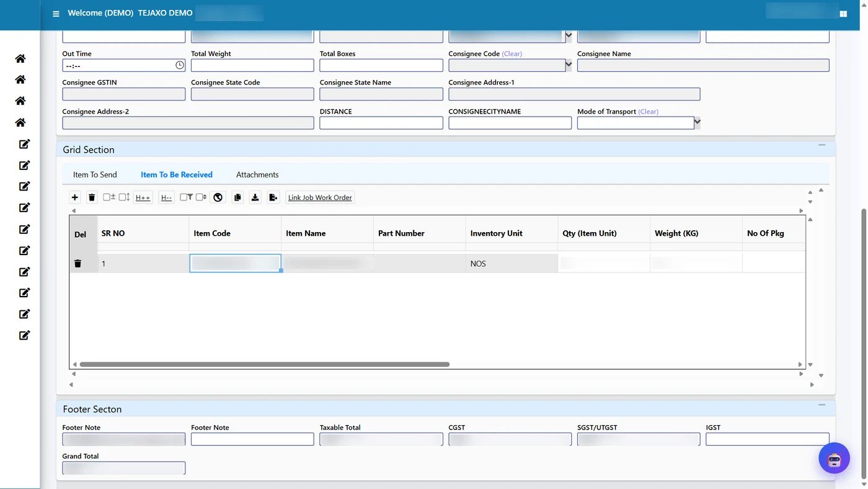Click the page vertical scrollbar thumb
Image resolution: width=868 pixels, height=489 pixels.
tap(864, 343)
